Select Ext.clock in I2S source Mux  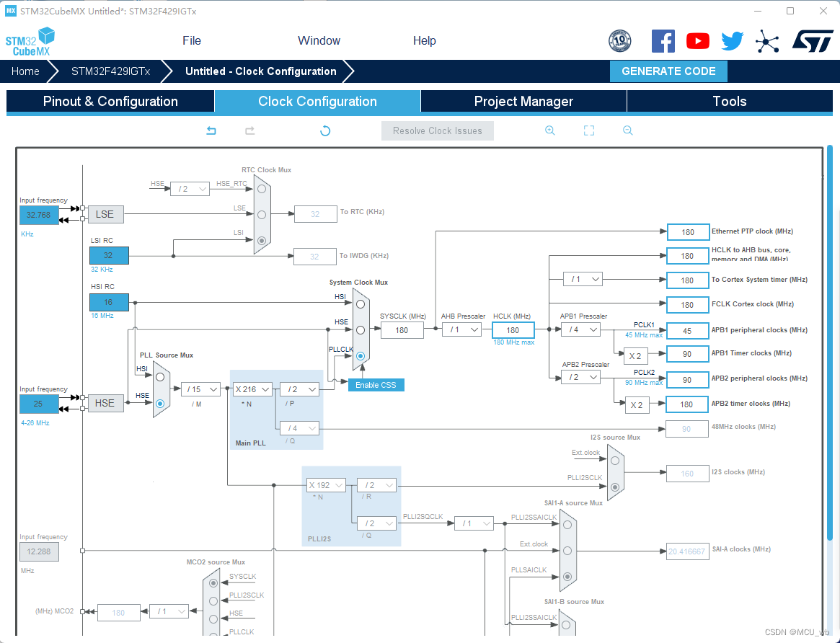point(615,461)
